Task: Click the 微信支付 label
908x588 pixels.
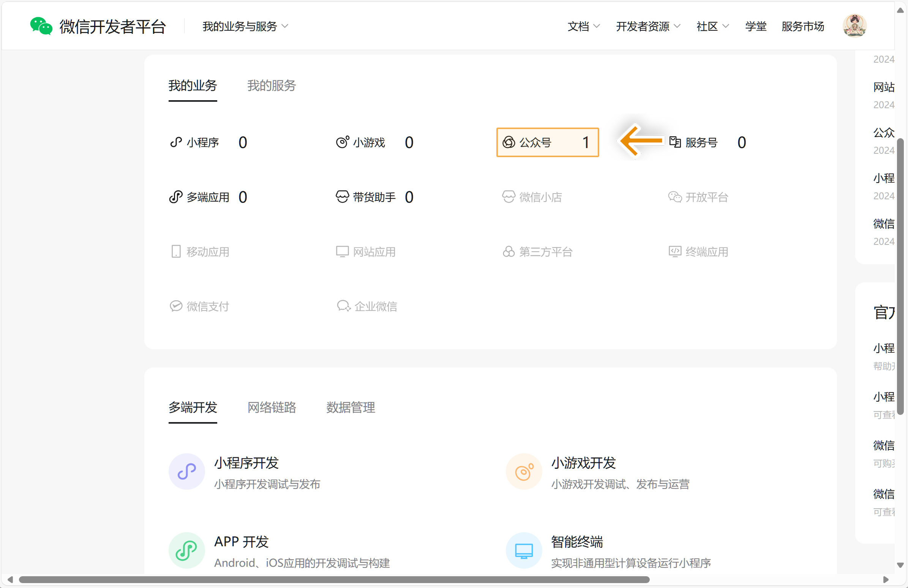Action: 208,306
